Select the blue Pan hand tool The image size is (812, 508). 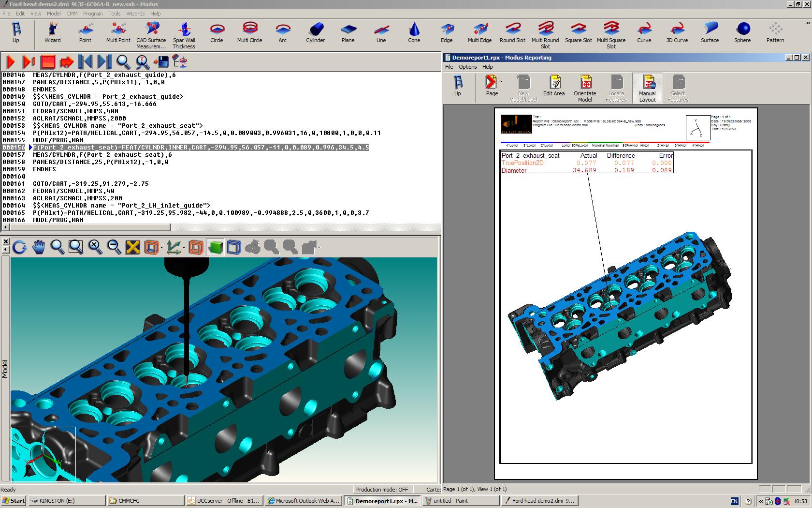pyautogui.click(x=38, y=247)
